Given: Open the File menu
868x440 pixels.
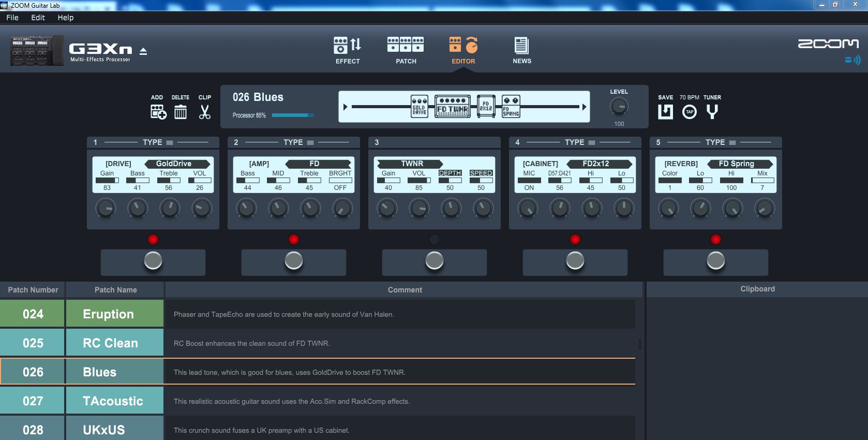Looking at the screenshot, I should tap(12, 18).
